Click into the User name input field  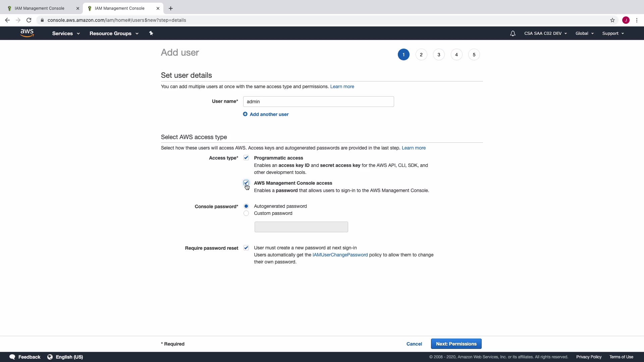(318, 102)
